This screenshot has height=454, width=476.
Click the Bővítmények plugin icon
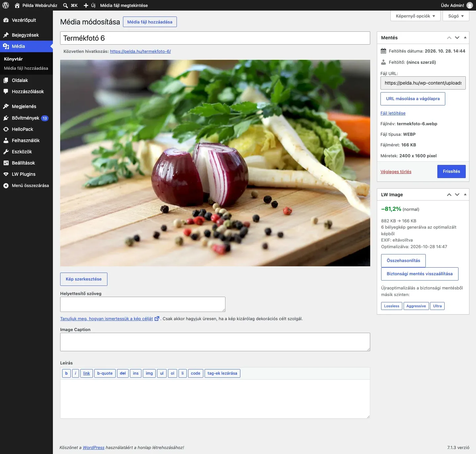[x=6, y=118]
